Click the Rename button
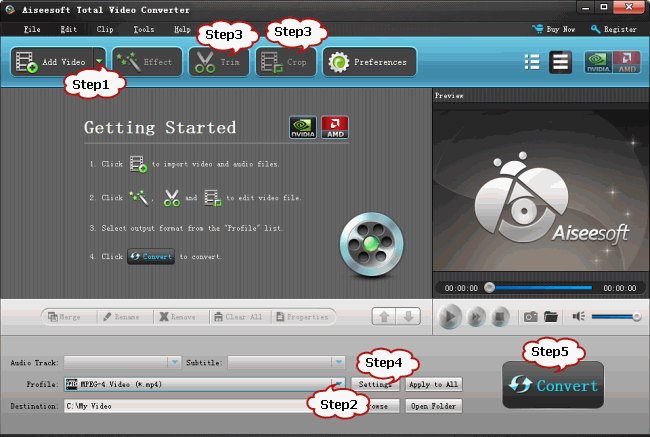This screenshot has height=437, width=650. pyautogui.click(x=121, y=317)
